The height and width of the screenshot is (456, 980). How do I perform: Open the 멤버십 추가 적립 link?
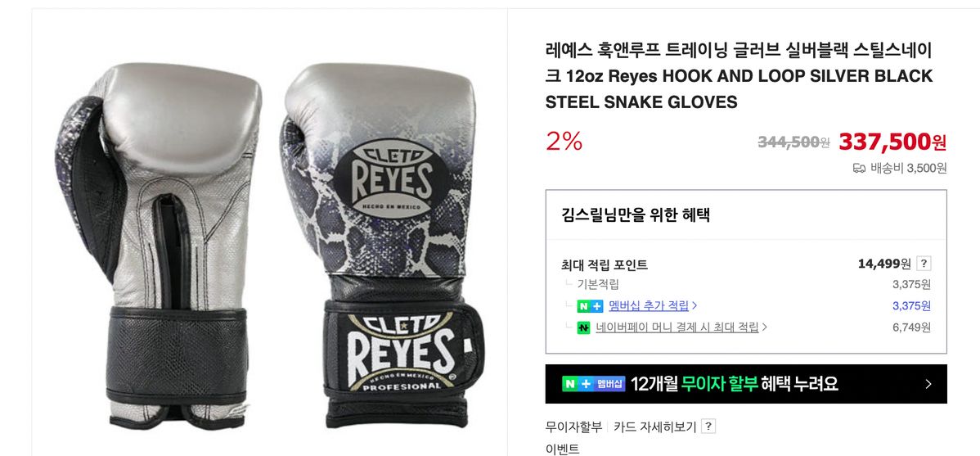649,306
